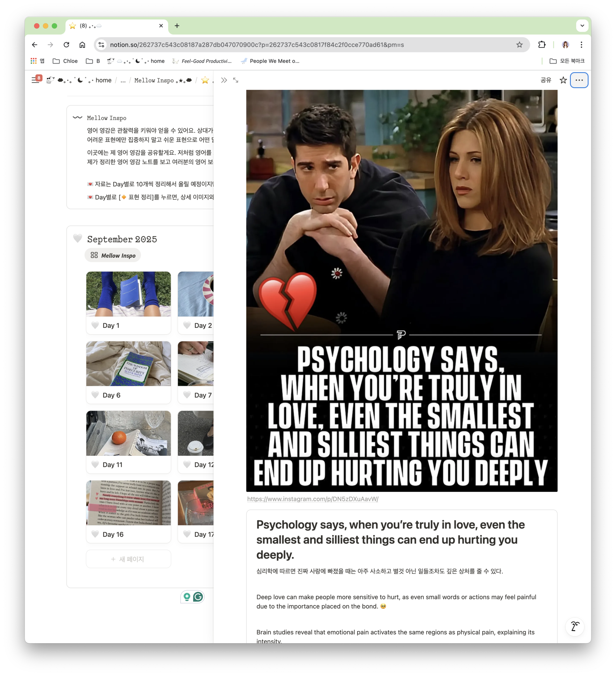The width and height of the screenshot is (616, 676).
Task: Open the Notion sidebar hamburger menu
Action: click(x=35, y=80)
